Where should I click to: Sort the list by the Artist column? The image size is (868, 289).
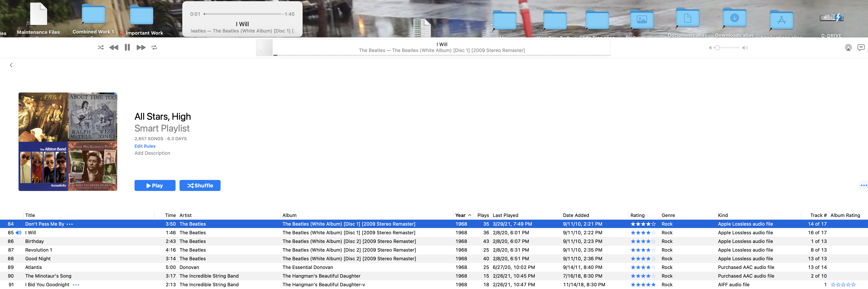point(185,215)
